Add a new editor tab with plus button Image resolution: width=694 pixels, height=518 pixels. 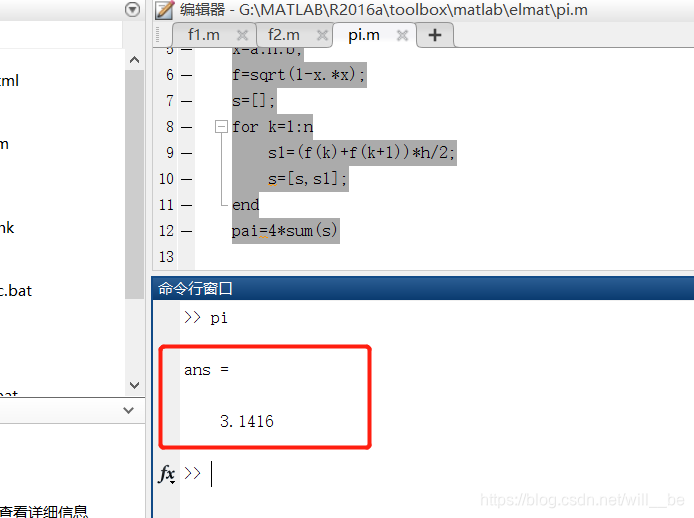click(435, 35)
